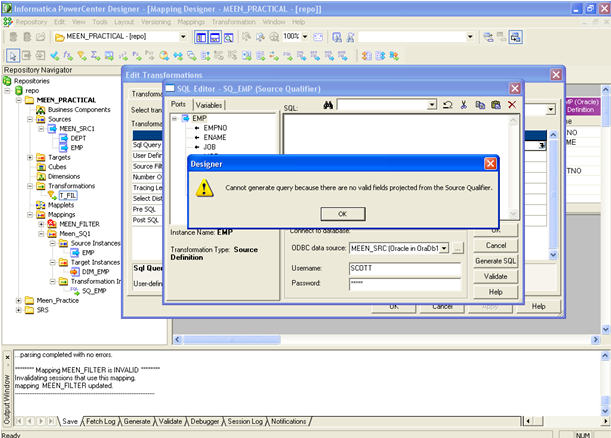
Task: Click Cancel in the SQL Editor
Action: (495, 245)
